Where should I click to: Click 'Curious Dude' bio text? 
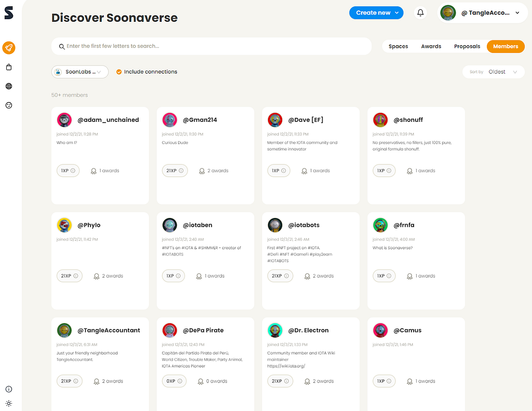click(x=175, y=143)
